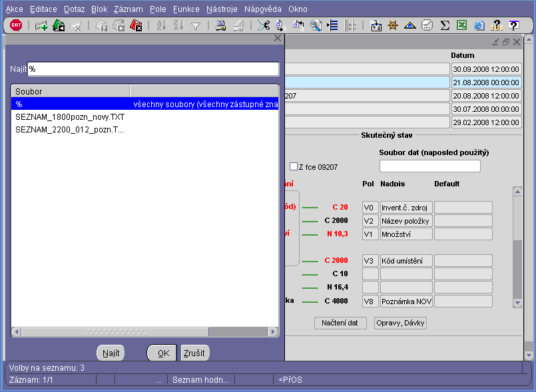Viewport: 536px width, 392px height.
Task: Click the down arrow of the Pol/Nadpis scrollbar
Action: [x=517, y=303]
